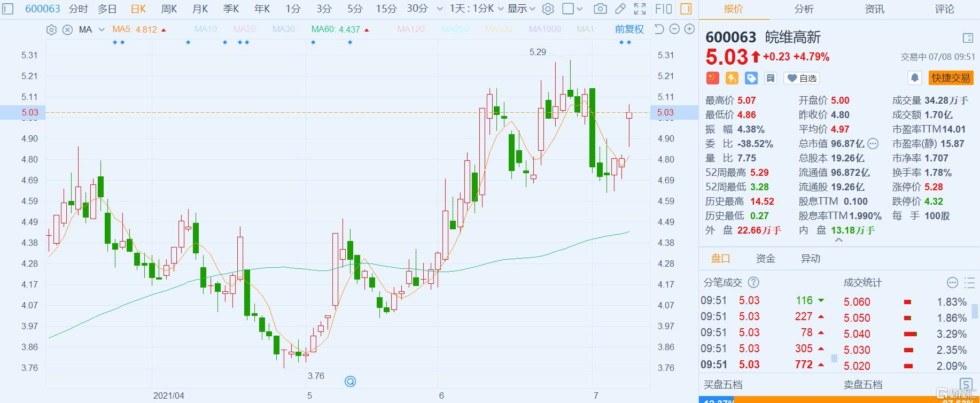Open chart settings gear in top toolbar
980x403 pixels.
(x=548, y=9)
